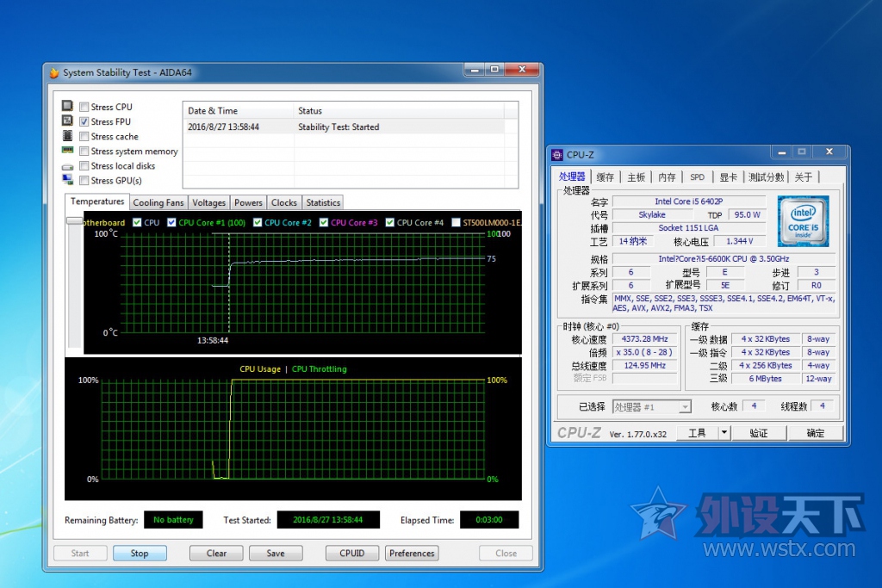
Task: Toggle the CPU Core #3 graph checkbox
Action: 324,223
